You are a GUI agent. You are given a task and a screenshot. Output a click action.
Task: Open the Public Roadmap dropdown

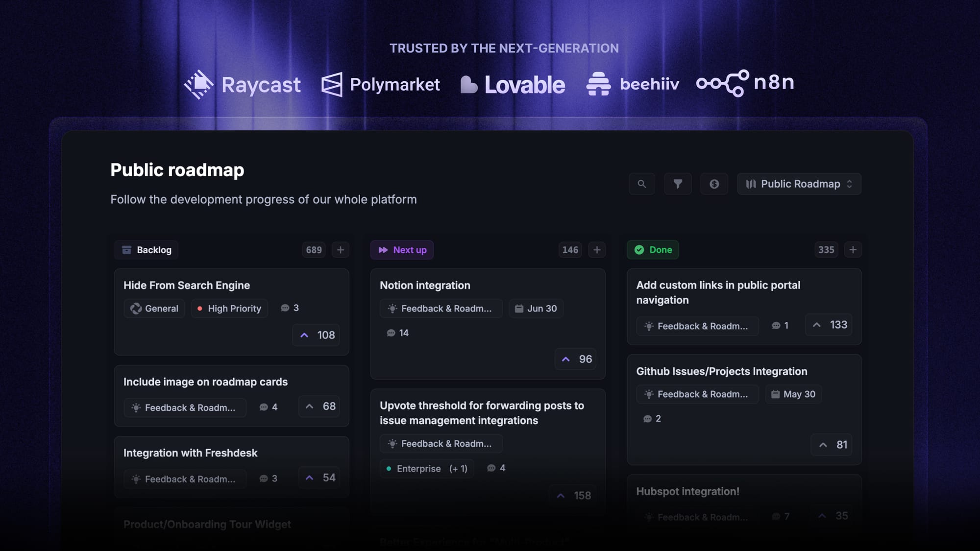point(799,184)
